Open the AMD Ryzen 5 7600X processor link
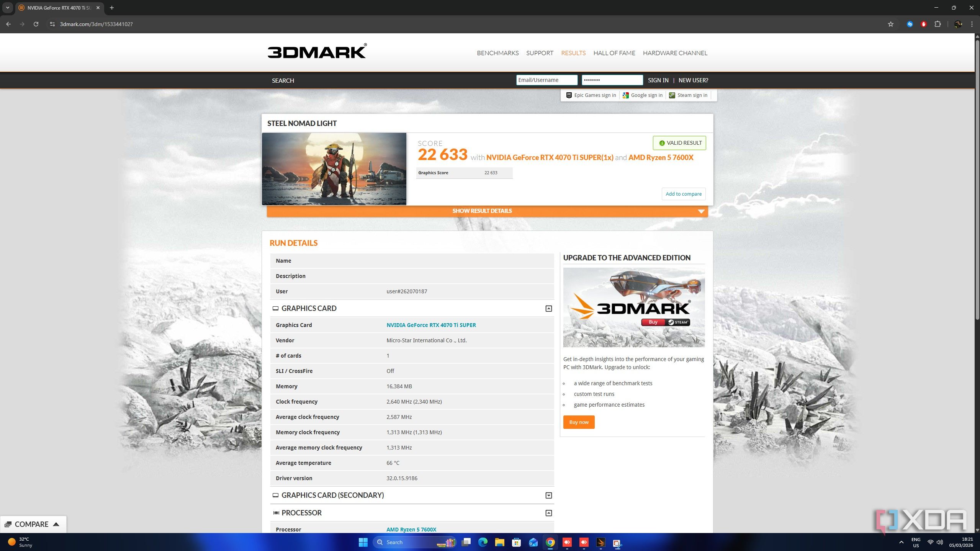Viewport: 980px width, 551px height. [411, 530]
